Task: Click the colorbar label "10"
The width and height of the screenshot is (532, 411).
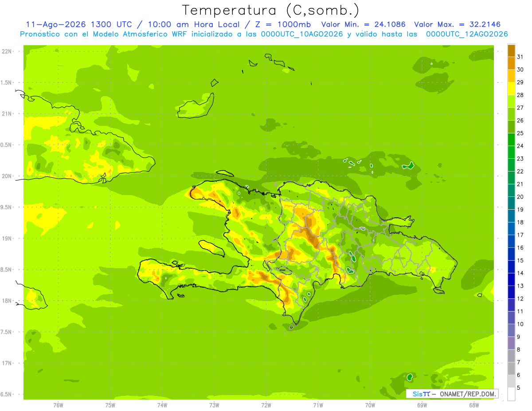Action: [x=520, y=324]
